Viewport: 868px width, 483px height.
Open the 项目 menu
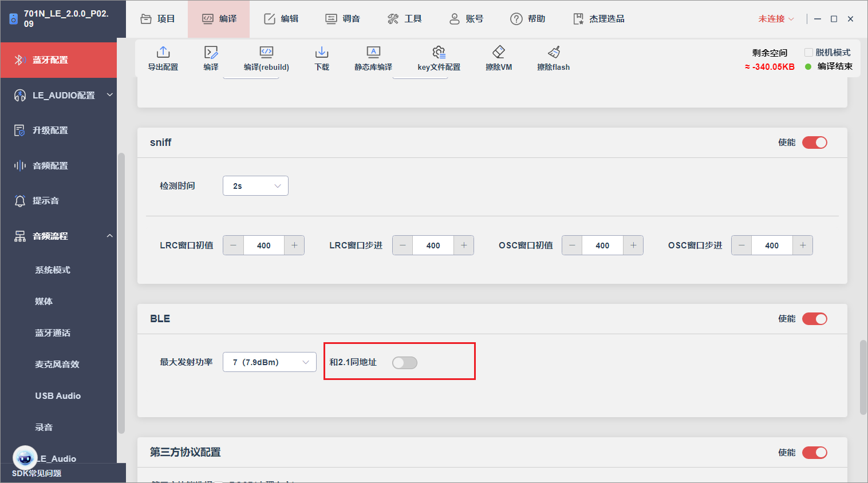(157, 19)
